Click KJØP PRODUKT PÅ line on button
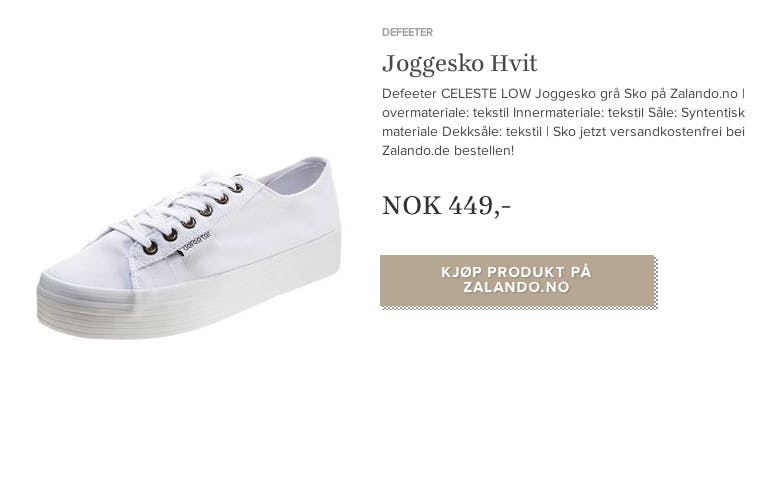 tap(516, 272)
